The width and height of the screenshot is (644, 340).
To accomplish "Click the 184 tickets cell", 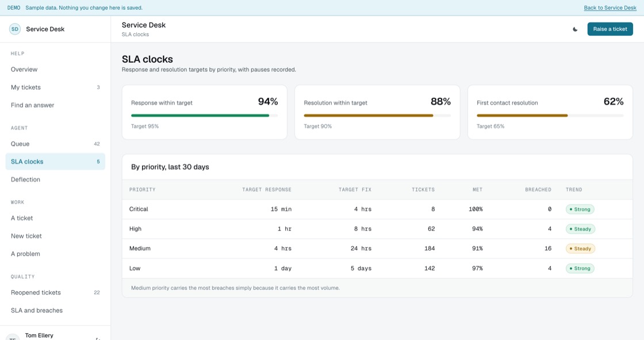I will point(430,249).
